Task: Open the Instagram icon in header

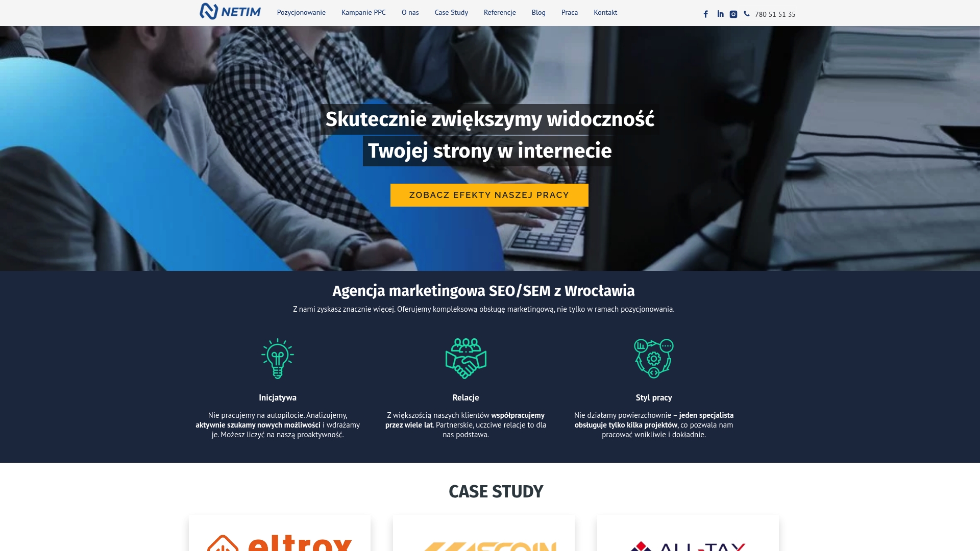Action: tap(733, 14)
